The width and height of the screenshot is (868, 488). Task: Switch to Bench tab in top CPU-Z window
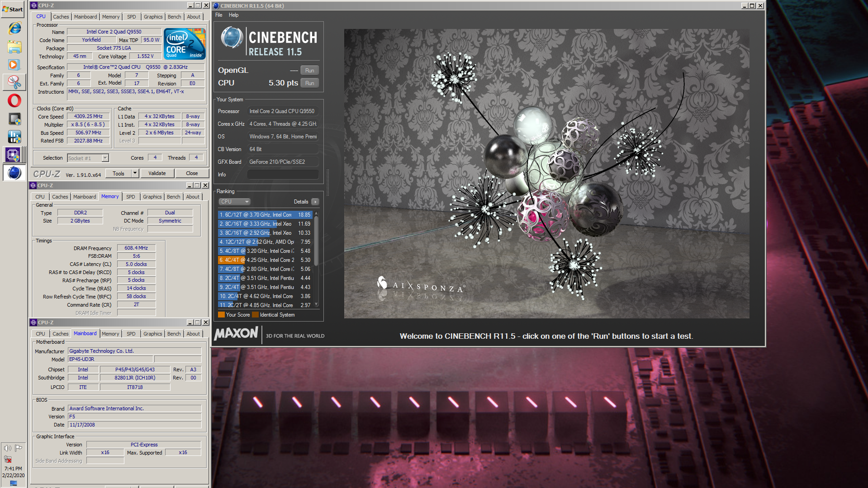pos(174,17)
